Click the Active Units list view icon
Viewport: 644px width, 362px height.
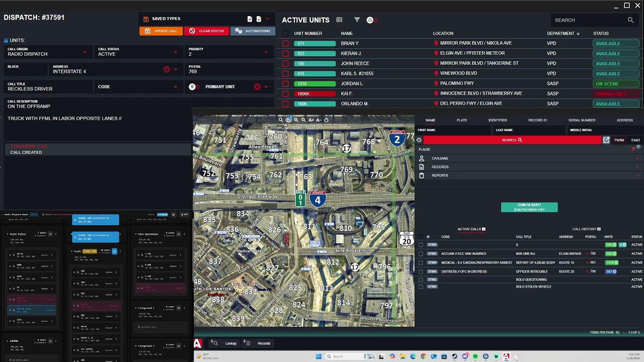click(339, 20)
